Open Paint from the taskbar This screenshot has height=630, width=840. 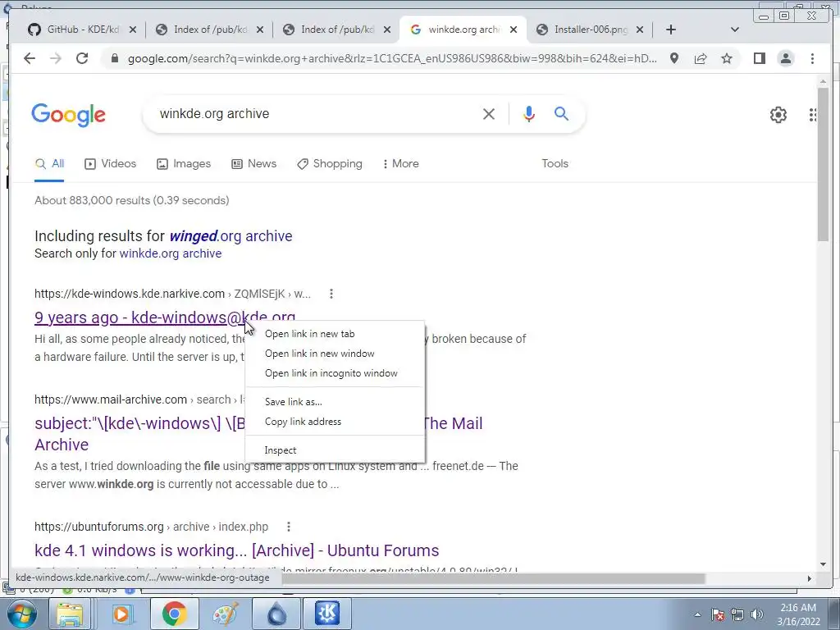[225, 614]
